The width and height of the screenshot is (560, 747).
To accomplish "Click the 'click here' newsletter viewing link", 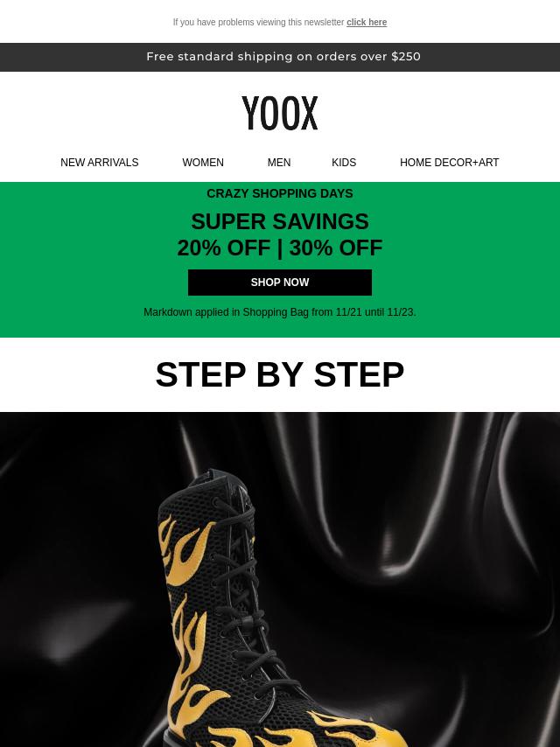I will point(367,23).
